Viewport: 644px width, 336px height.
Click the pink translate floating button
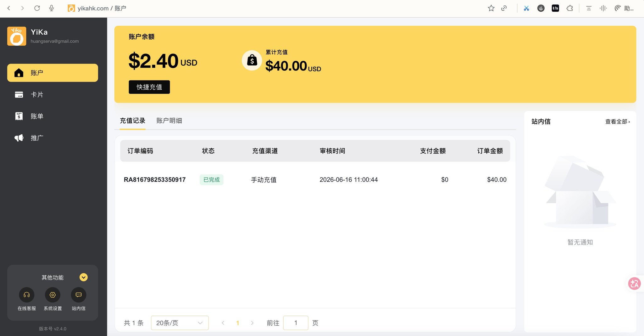coord(634,283)
